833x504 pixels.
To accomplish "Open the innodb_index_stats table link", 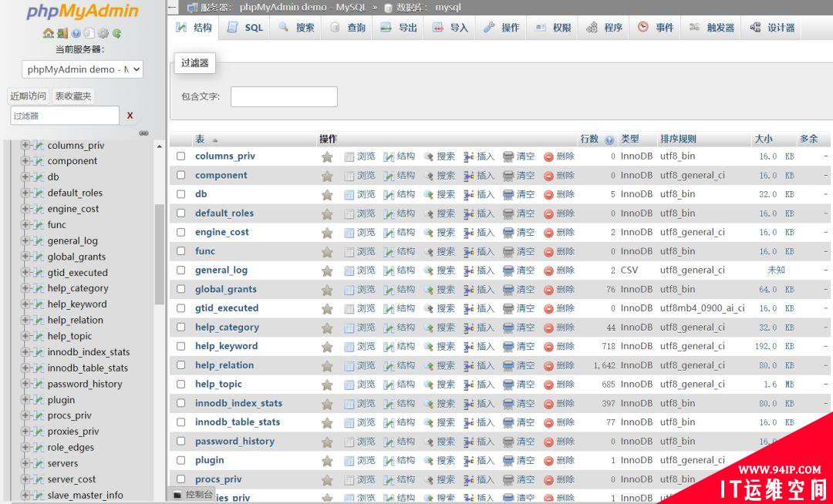I will [238, 404].
